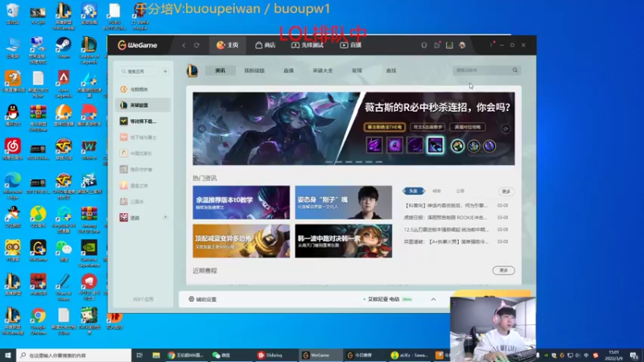The height and width of the screenshot is (362, 644).
Task: Click the shield icon in title bar
Action: 424,45
